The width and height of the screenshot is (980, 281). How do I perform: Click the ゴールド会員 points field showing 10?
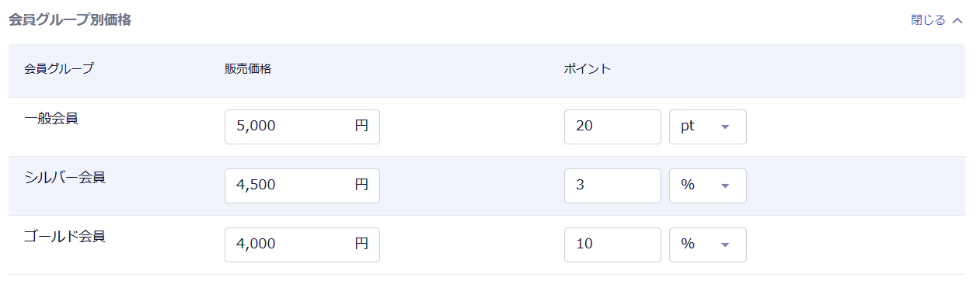tap(612, 245)
